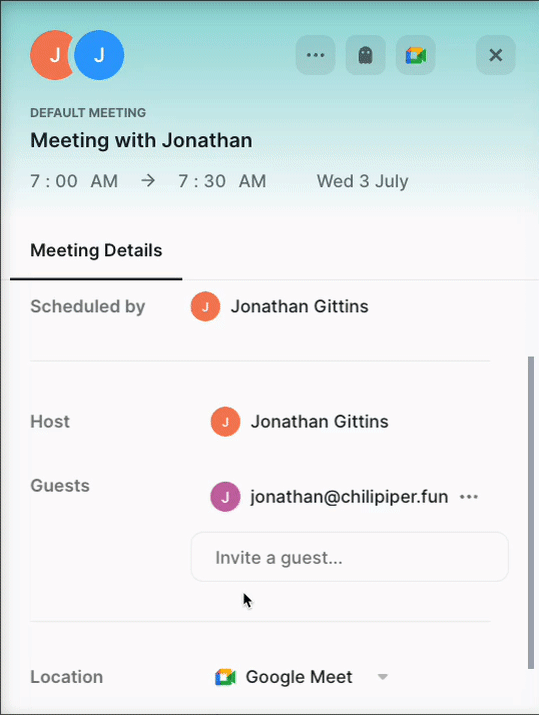Click the Scheduled by avatar icon

(205, 306)
